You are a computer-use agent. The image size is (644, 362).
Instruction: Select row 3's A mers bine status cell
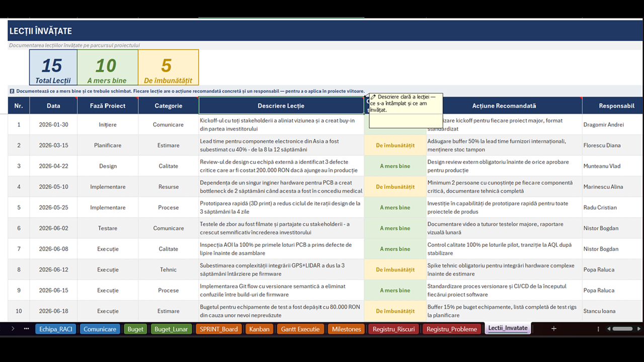[x=395, y=166]
